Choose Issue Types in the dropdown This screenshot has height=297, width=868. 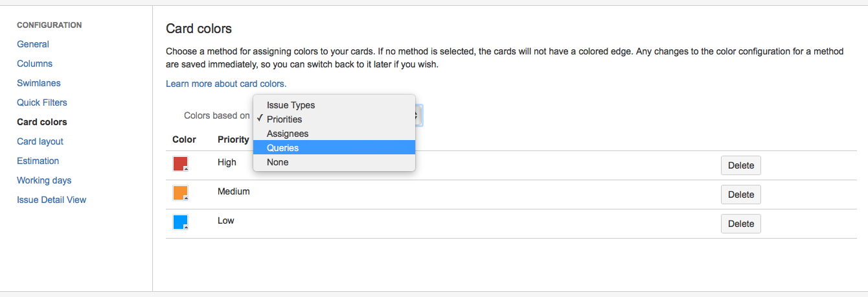(x=290, y=105)
